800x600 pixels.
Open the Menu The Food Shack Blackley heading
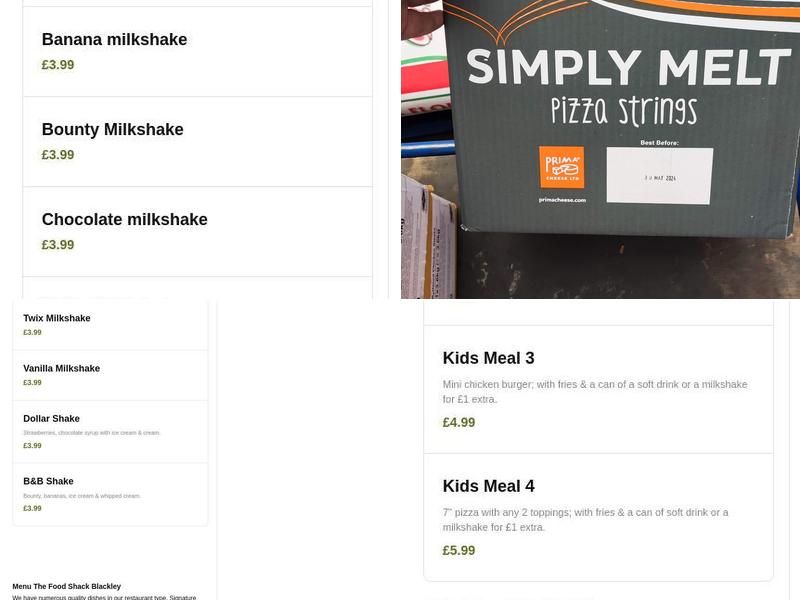[x=67, y=586]
